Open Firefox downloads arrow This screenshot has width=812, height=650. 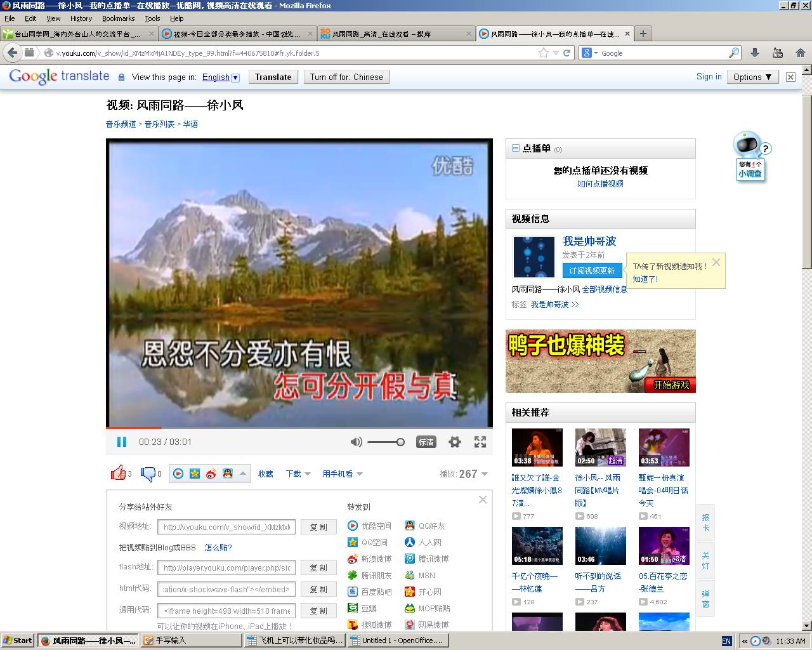pyautogui.click(x=755, y=53)
